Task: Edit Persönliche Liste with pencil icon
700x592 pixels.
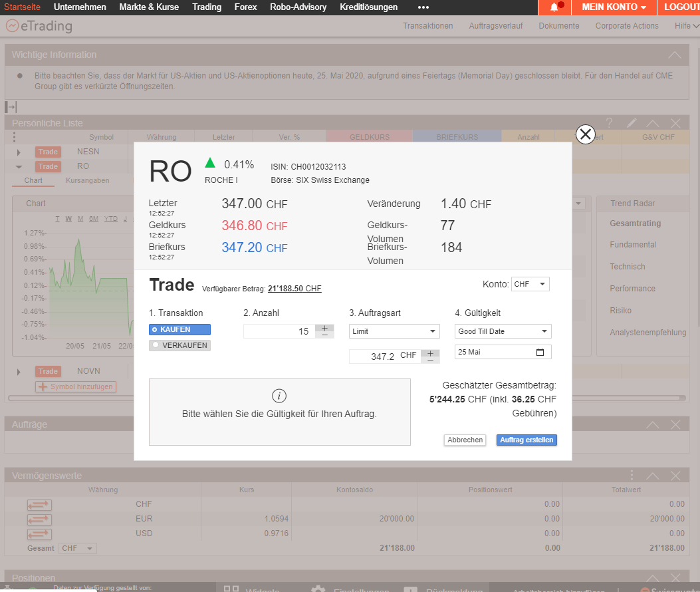Action: (632, 123)
